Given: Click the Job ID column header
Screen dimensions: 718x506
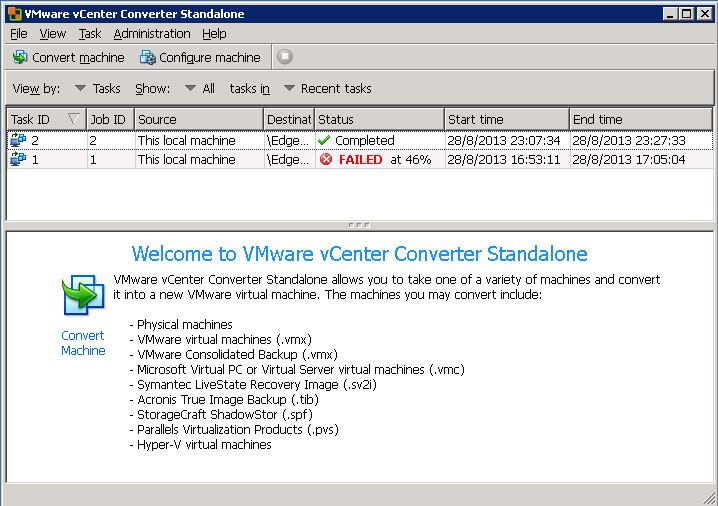Looking at the screenshot, I should (x=110, y=120).
